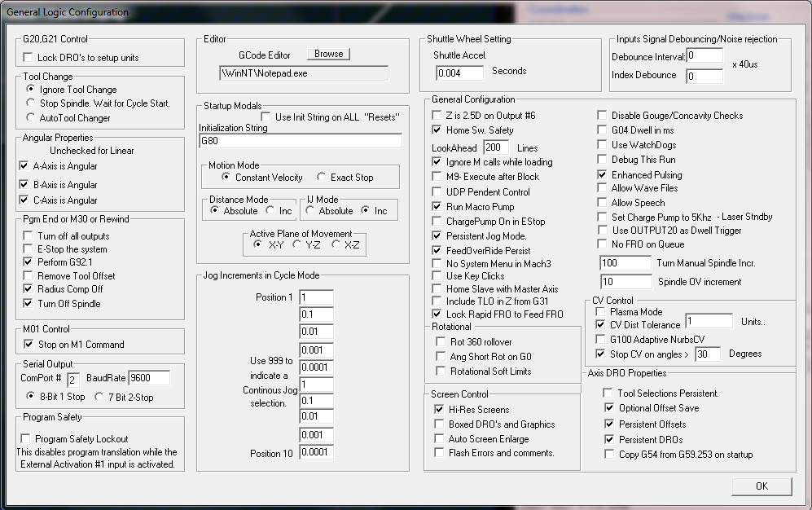Toggle Ignore M calls while loading
This screenshot has height=510, width=812.
point(437,161)
